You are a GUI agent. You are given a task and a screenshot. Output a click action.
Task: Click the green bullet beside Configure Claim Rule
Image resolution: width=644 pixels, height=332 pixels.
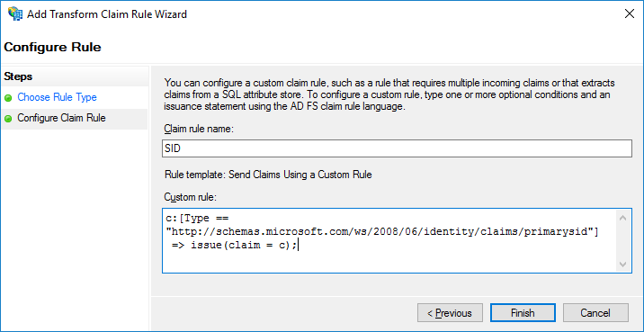click(8, 119)
